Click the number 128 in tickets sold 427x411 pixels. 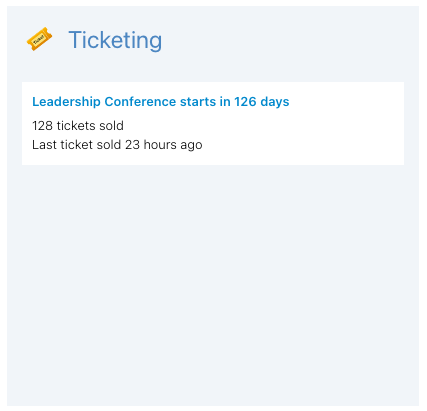pos(42,126)
